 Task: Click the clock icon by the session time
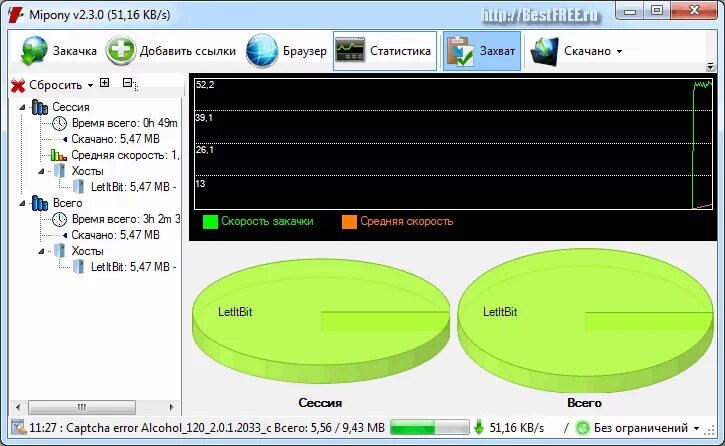pos(59,123)
